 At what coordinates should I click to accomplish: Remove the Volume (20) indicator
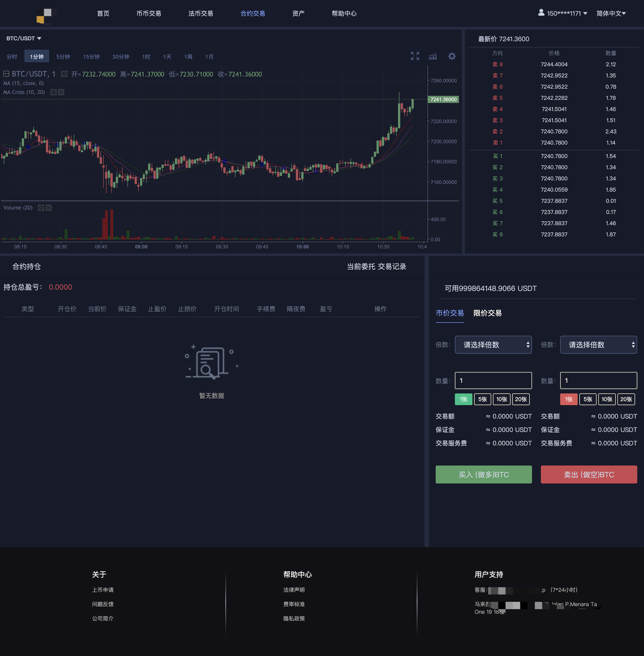tap(49, 208)
